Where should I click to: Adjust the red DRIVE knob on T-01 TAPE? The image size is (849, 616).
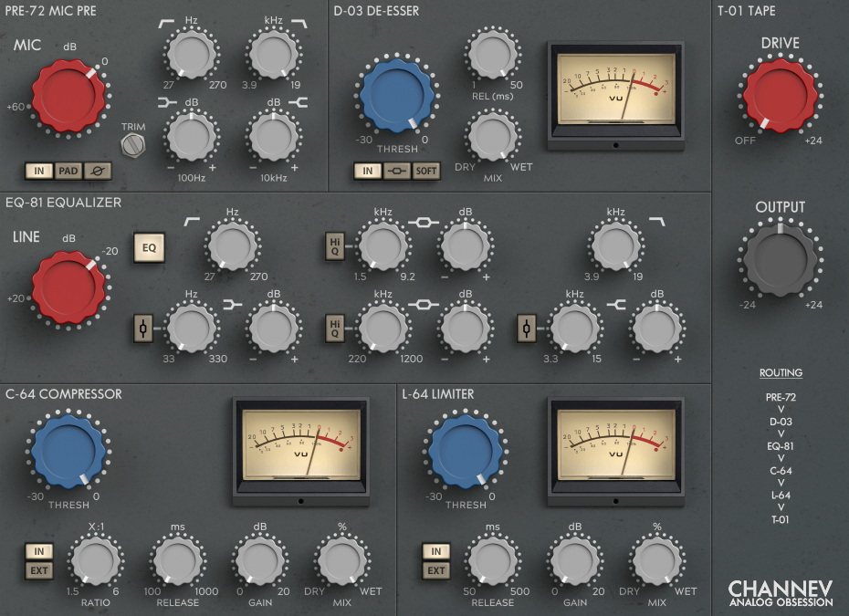(x=781, y=96)
